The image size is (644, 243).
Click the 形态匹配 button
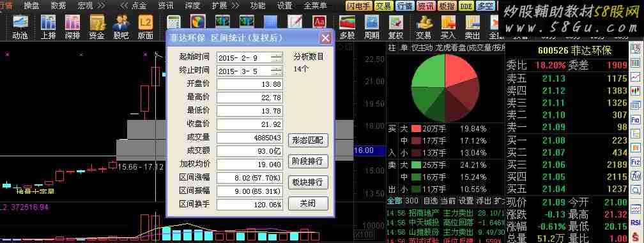pos(308,140)
